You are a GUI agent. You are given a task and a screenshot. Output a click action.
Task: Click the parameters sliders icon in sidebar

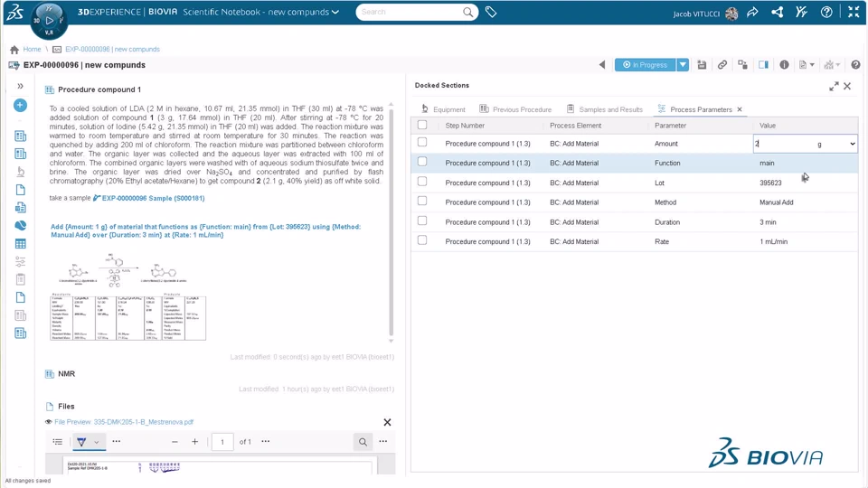coord(21,261)
